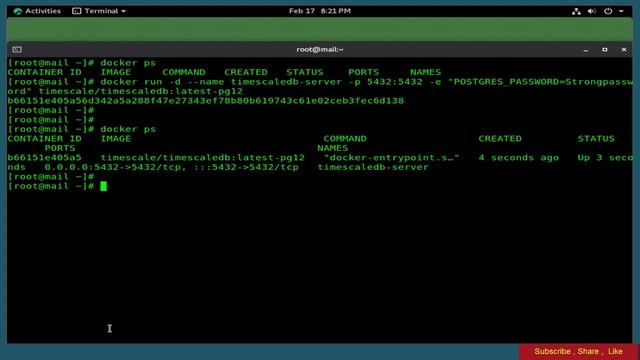Click the '"docker-entrypoint.s…"' command value
640x360 pixels.
pos(391,158)
